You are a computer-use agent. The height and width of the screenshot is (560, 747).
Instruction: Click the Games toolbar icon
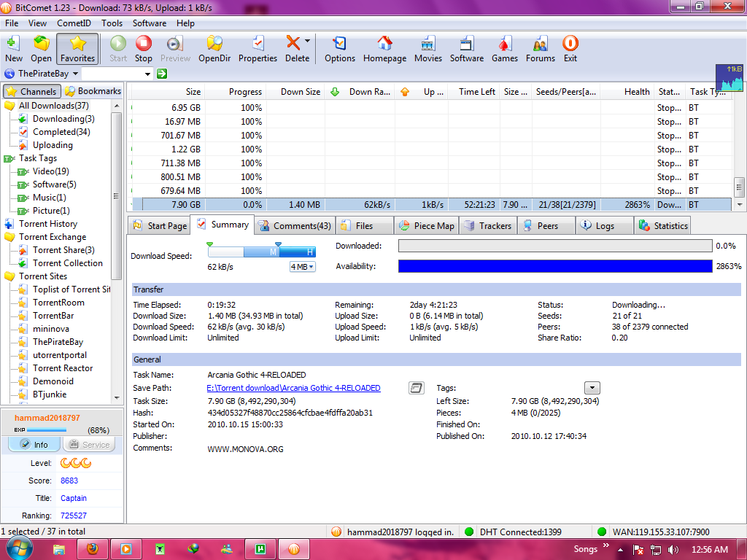tap(505, 49)
